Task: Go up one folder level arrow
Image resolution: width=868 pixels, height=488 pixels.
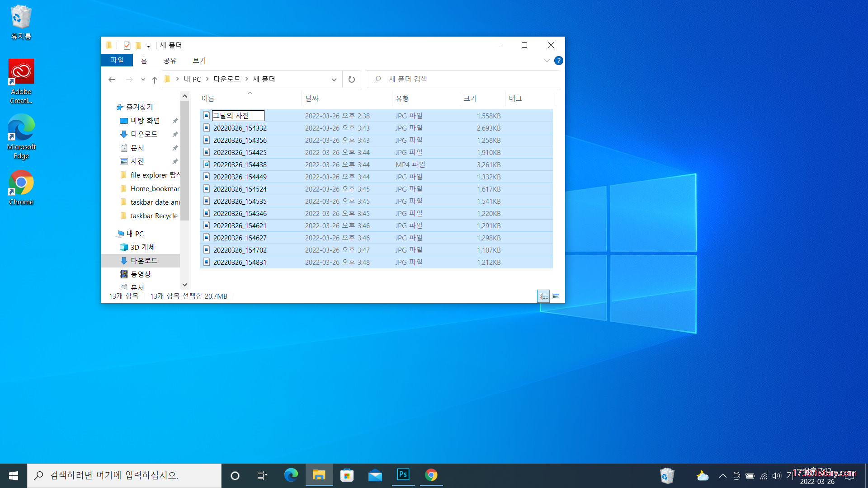Action: coord(155,80)
